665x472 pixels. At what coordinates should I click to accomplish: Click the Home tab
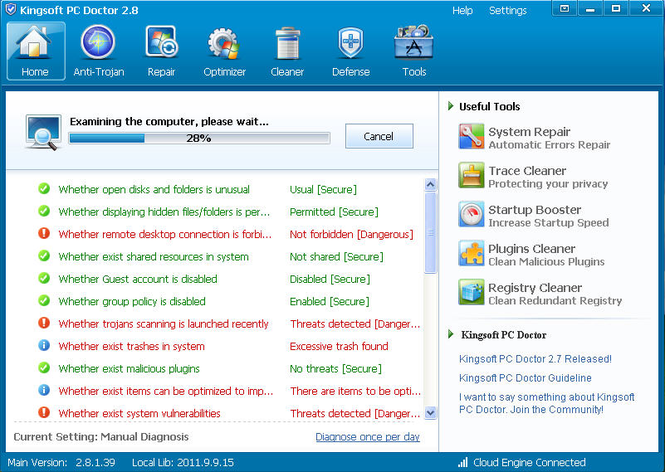pyautogui.click(x=34, y=51)
